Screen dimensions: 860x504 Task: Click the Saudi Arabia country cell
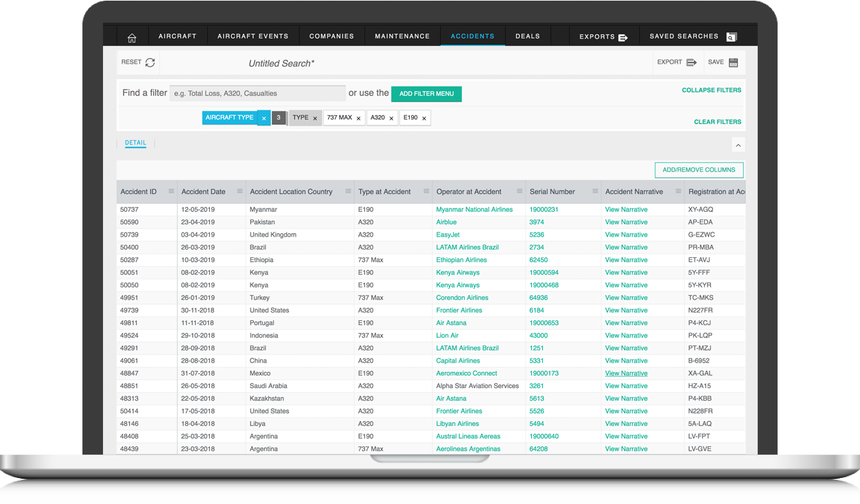(268, 386)
